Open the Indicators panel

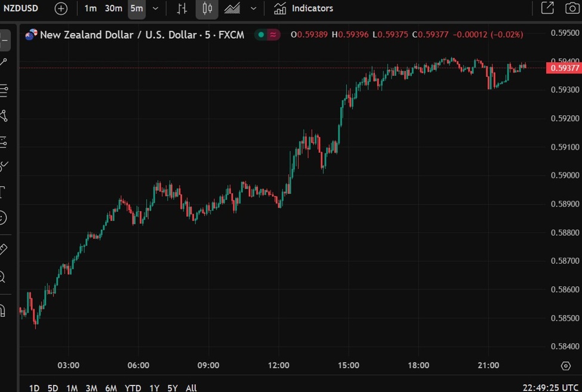[x=303, y=8]
